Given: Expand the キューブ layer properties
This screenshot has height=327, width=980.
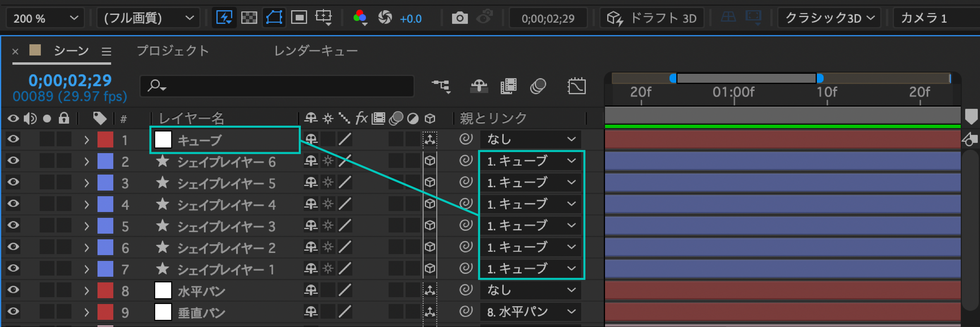Looking at the screenshot, I should point(87,140).
